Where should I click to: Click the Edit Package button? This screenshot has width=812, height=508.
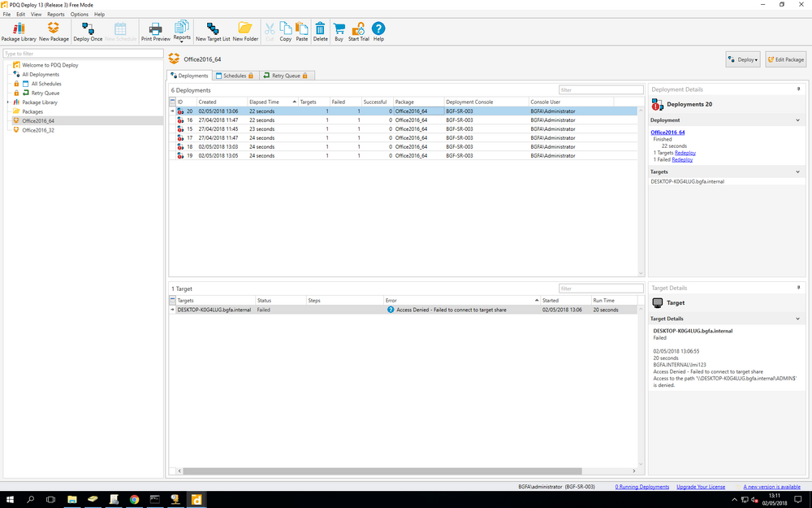point(785,59)
